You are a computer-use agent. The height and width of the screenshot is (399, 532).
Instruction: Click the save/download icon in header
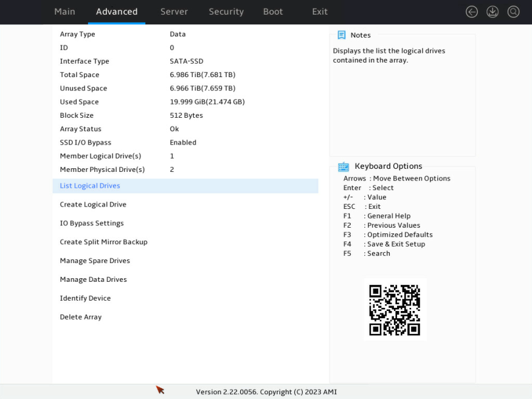492,12
